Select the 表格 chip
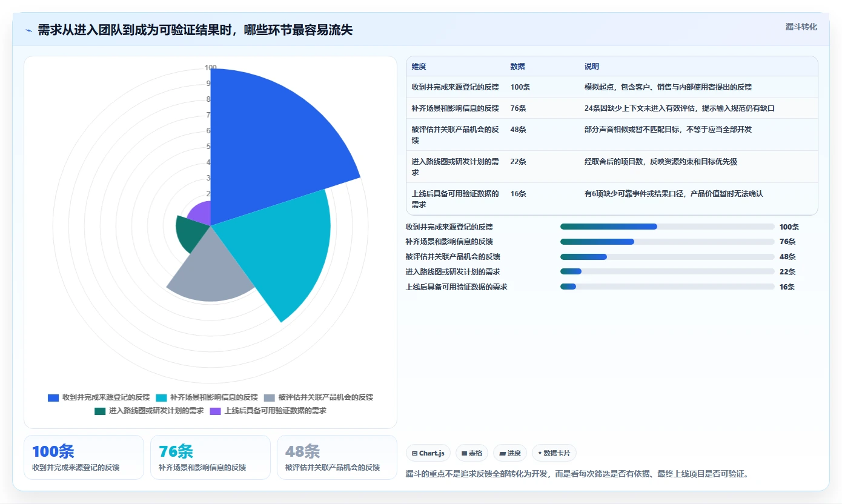Viewport: 842px width, 504px height. [472, 453]
